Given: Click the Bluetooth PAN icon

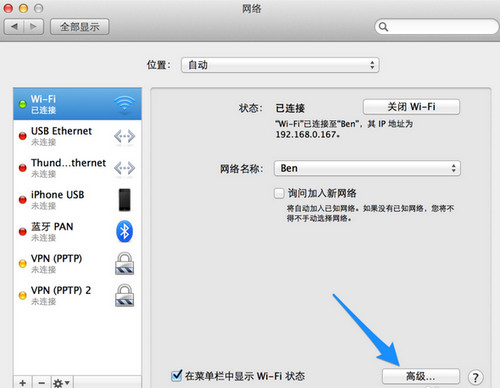Looking at the screenshot, I should [125, 231].
